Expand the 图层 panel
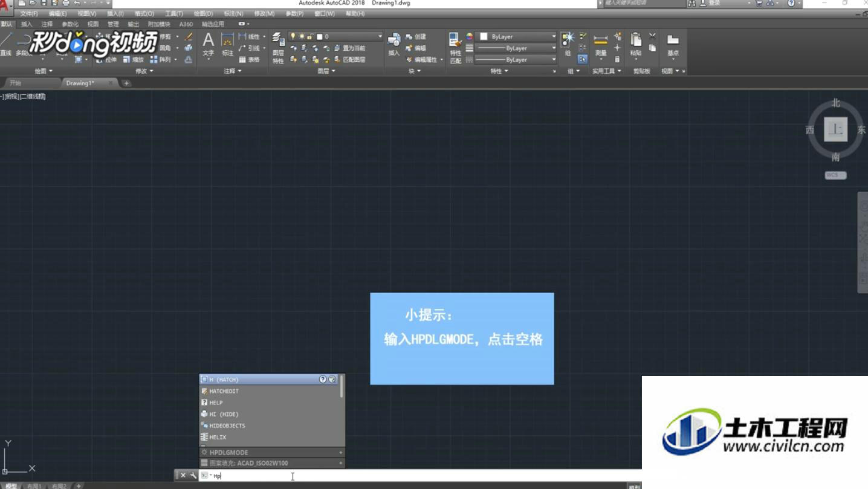 (326, 71)
